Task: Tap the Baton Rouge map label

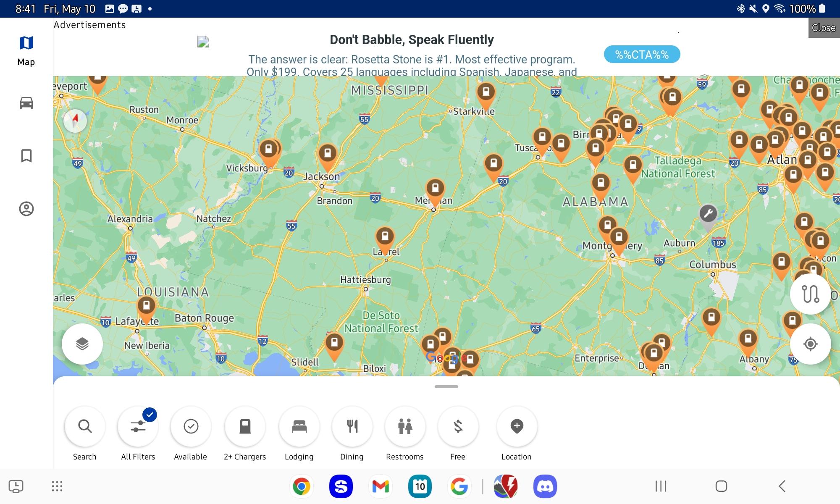Action: coord(204,318)
